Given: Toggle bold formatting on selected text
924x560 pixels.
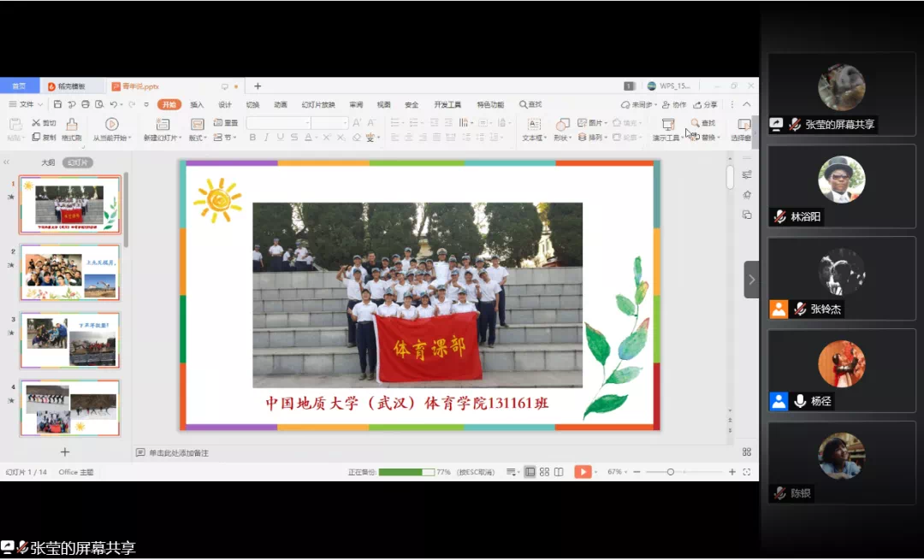Looking at the screenshot, I should 253,137.
